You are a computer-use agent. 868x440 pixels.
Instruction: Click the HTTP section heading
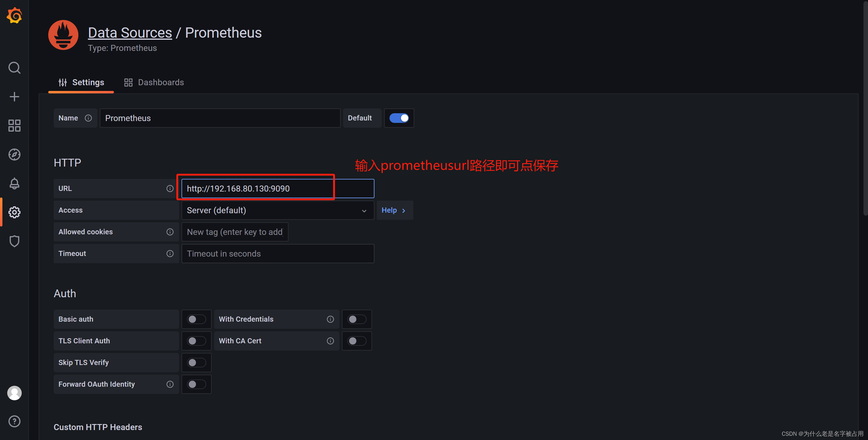68,163
